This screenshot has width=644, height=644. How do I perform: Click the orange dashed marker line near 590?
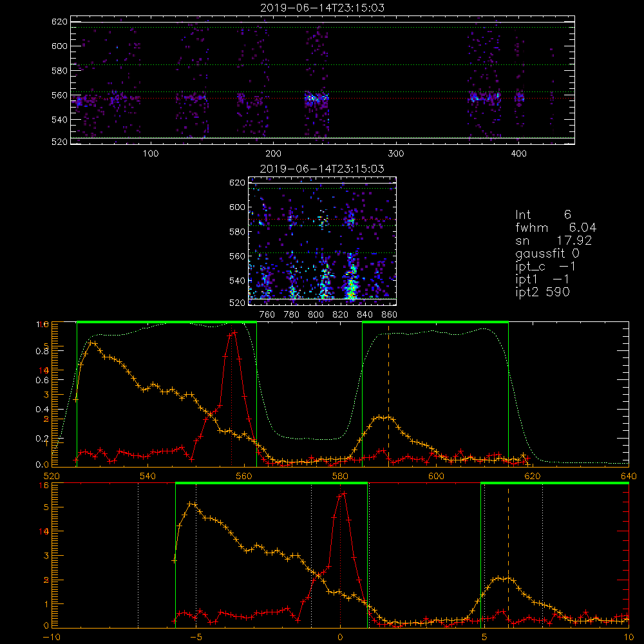(388, 394)
